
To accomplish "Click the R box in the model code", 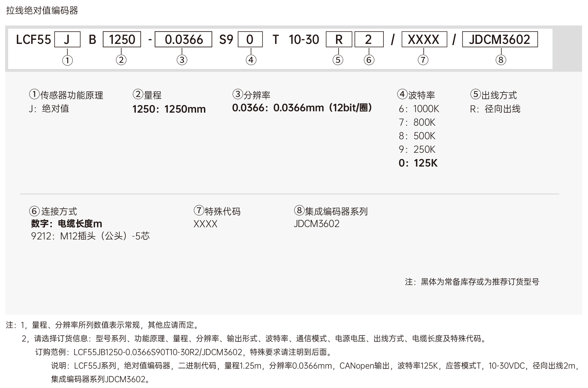I will click(339, 40).
